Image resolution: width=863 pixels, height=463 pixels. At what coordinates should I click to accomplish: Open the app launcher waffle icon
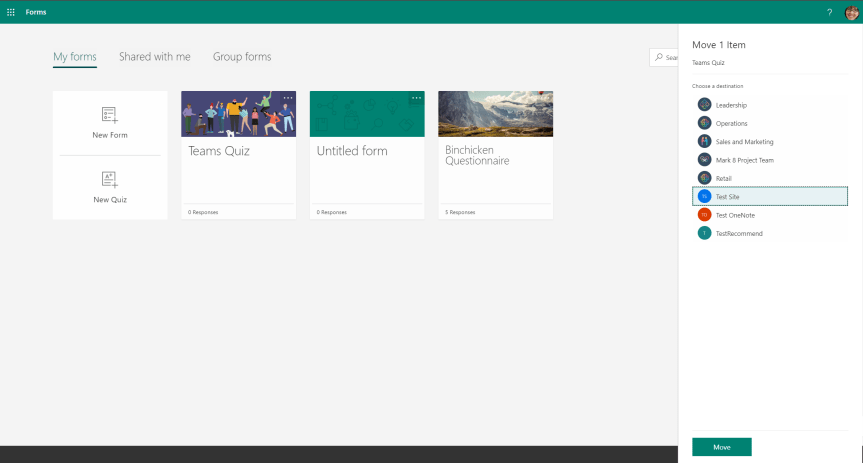point(11,12)
